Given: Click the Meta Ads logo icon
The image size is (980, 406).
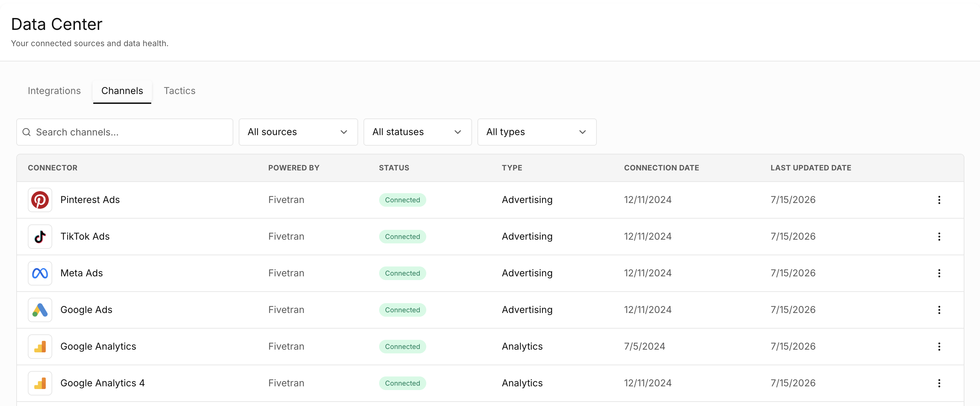Looking at the screenshot, I should coord(40,273).
